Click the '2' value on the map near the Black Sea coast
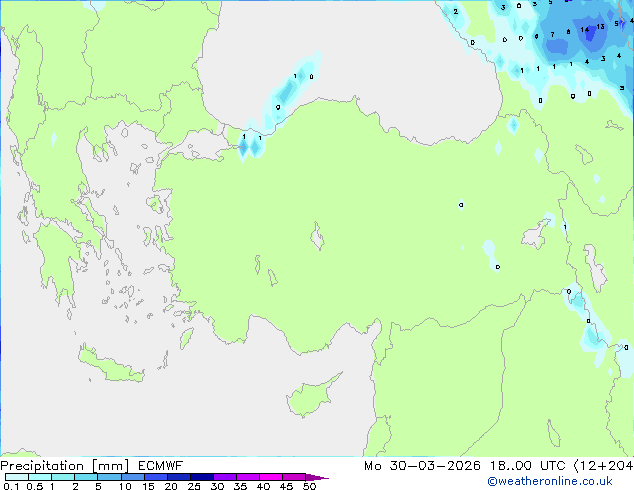 (456, 11)
